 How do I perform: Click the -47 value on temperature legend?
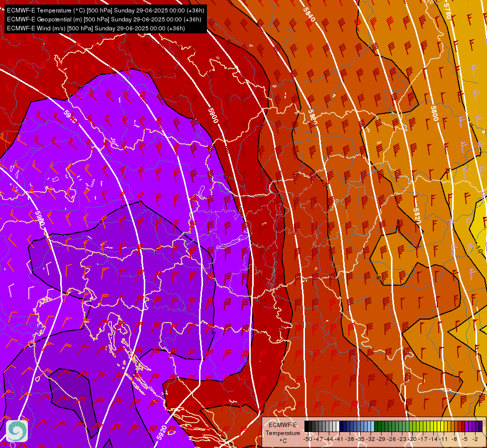click(318, 439)
